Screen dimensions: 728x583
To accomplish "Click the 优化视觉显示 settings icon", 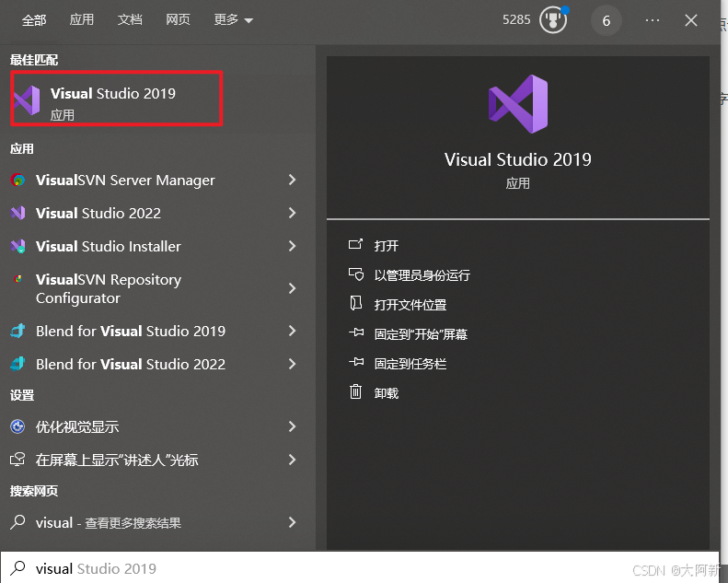I will pyautogui.click(x=17, y=426).
